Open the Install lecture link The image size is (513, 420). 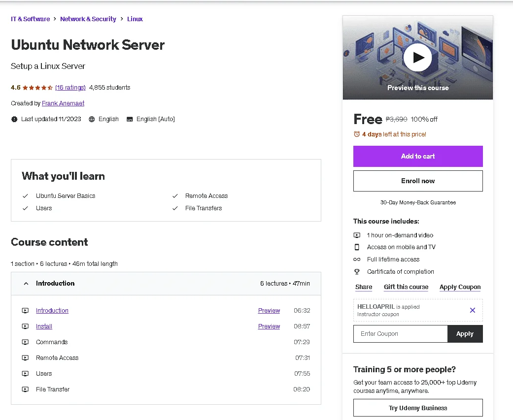coord(44,326)
